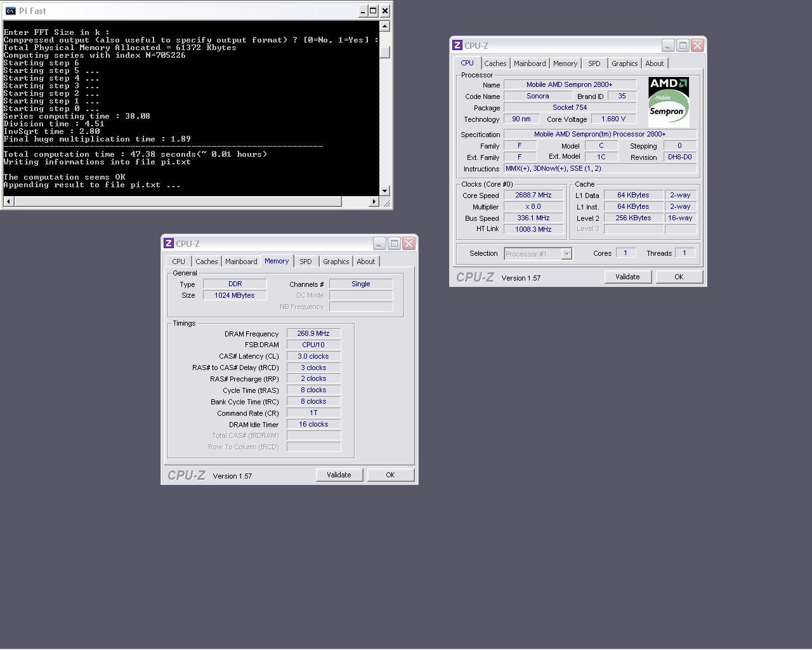Click the Level 2 cache value 256 KBytes
Screen dimensions: 812x650
633,218
